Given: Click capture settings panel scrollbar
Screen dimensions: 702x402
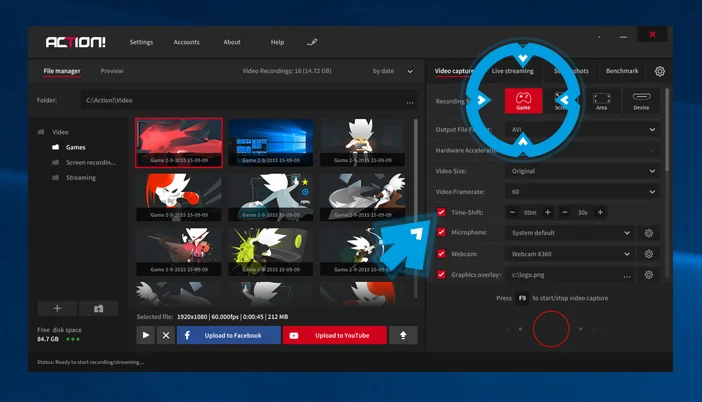Looking at the screenshot, I should (667, 130).
